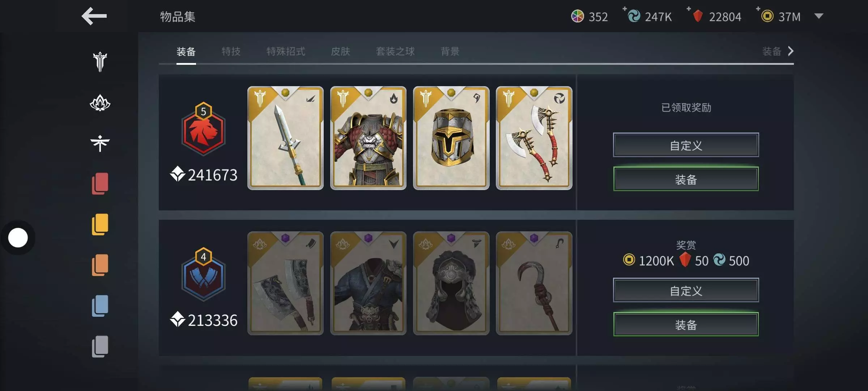Screen dimensions: 868x391
Task: Tap the white floating assistive circle
Action: (x=18, y=238)
